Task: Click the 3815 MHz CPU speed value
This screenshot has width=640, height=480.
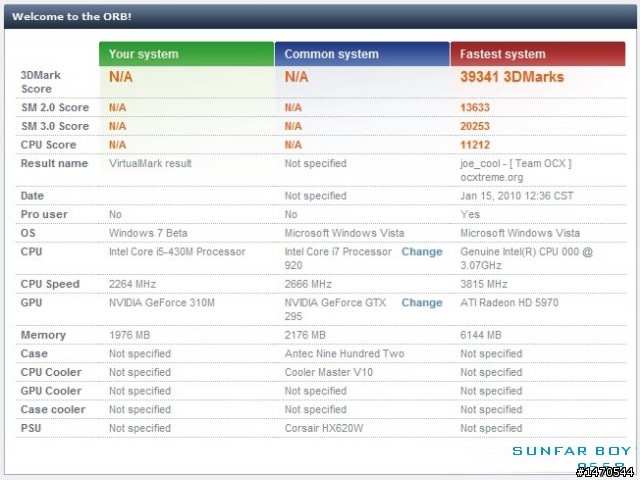Action: click(484, 284)
